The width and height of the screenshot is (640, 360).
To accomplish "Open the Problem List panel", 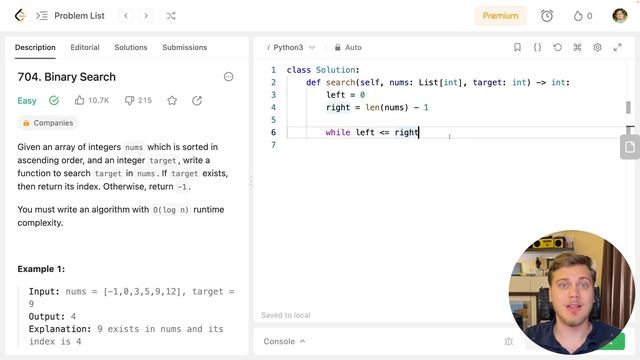I will [70, 16].
